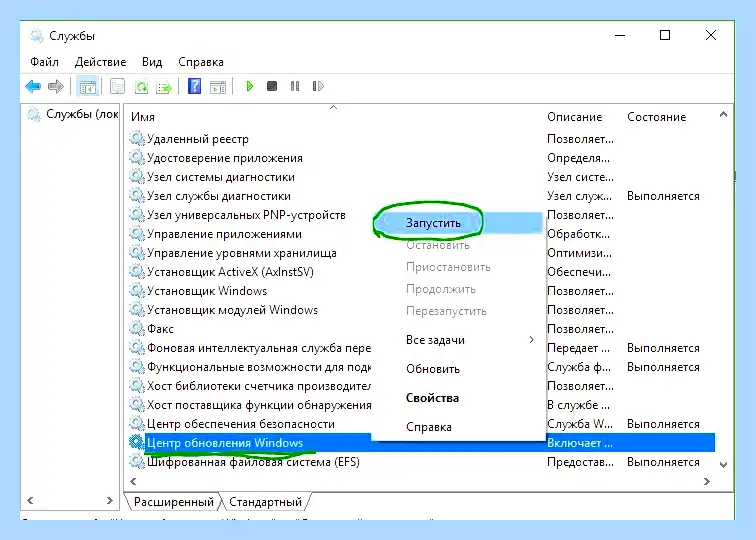Open the Действие menu
Screen dimensions: 756x540
click(x=100, y=62)
